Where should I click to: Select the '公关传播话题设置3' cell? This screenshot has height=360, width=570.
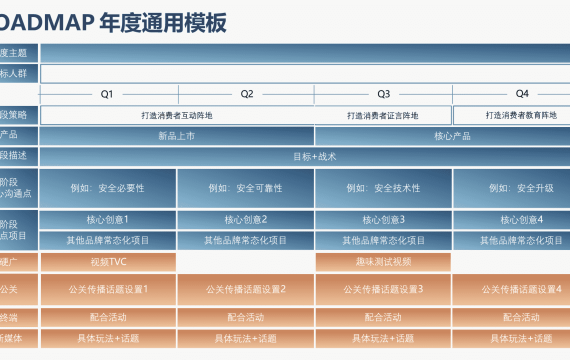pos(384,289)
